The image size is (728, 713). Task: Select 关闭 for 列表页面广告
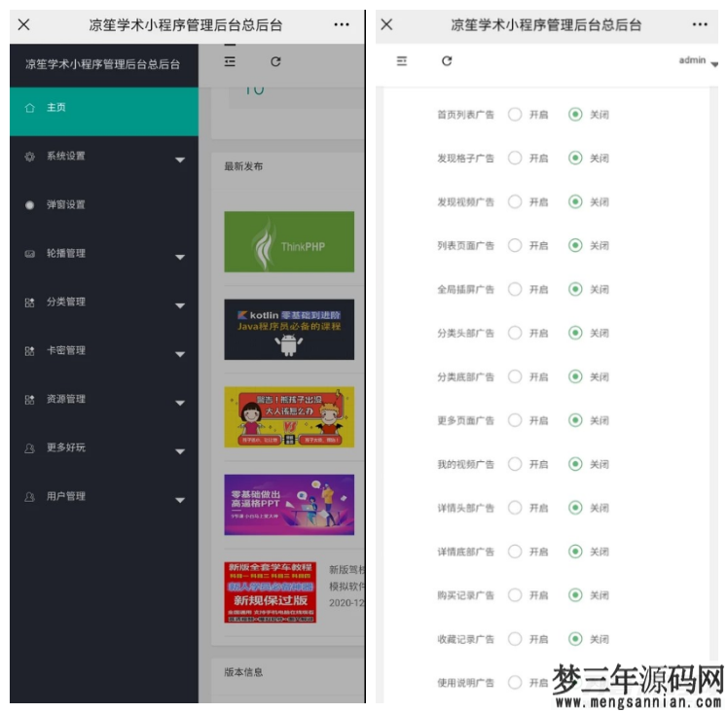coord(575,245)
